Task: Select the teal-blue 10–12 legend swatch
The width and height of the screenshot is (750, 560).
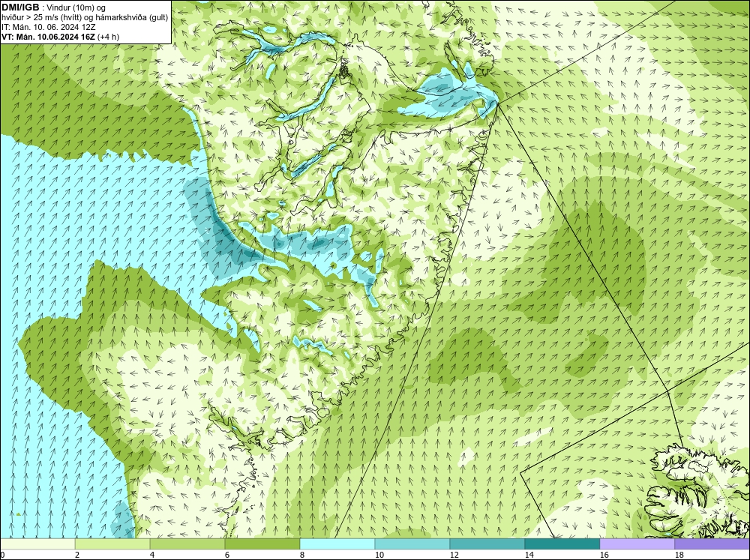Action: tap(412, 544)
